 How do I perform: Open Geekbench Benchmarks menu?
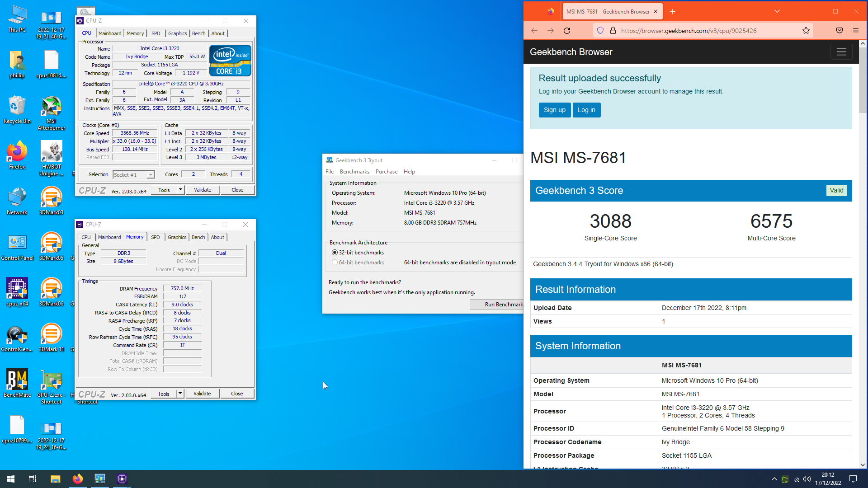coord(354,172)
